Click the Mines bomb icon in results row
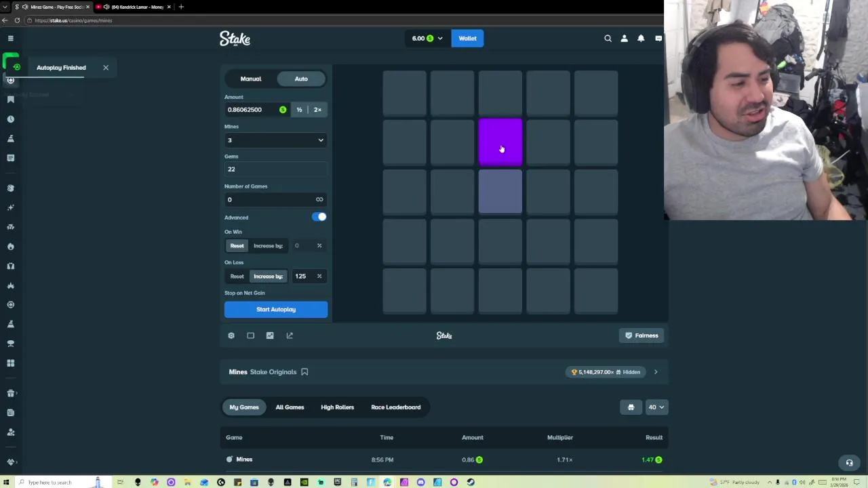The height and width of the screenshot is (488, 868). pos(229,460)
